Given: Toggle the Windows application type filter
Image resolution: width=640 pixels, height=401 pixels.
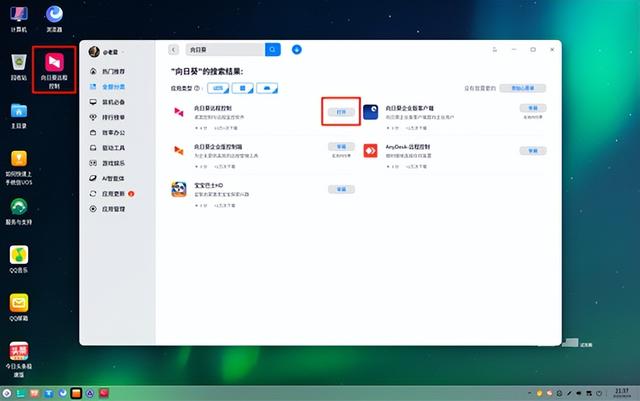Looking at the screenshot, I should pos(243,88).
